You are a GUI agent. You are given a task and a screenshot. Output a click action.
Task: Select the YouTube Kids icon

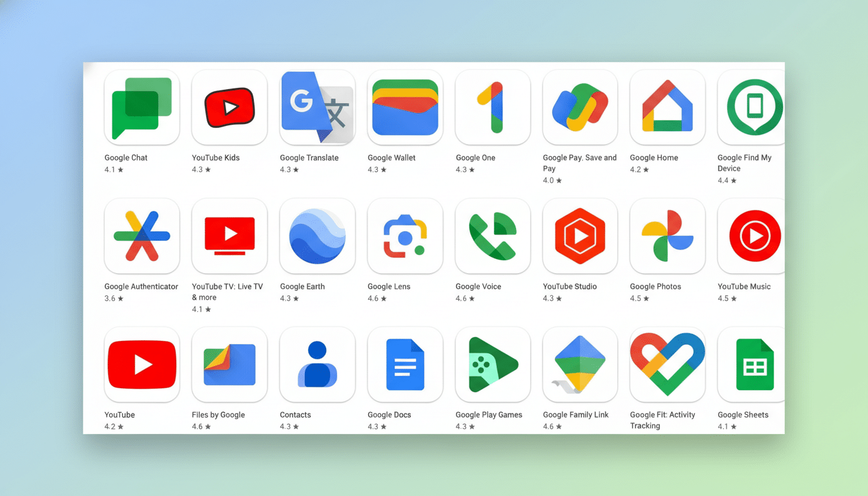tap(229, 107)
